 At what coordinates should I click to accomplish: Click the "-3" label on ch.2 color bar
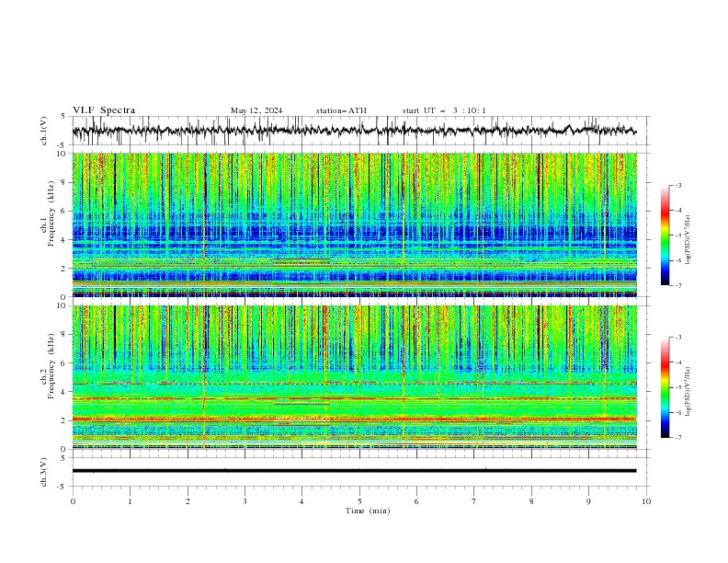pos(678,338)
